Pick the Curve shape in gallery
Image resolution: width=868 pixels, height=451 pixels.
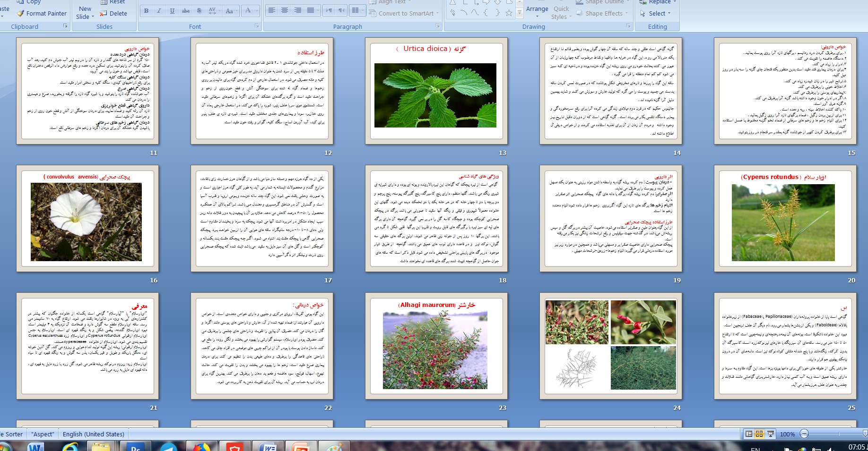[475, 13]
